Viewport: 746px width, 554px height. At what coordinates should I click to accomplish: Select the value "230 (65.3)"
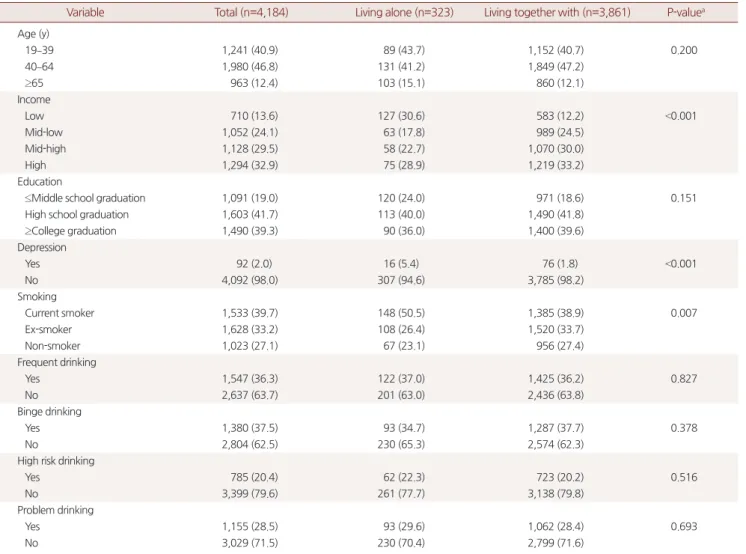tap(401, 445)
